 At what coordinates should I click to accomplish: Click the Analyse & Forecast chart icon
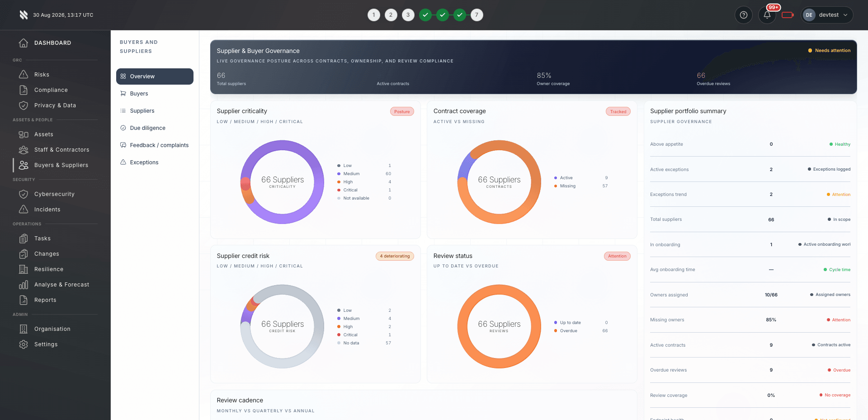[24, 285]
